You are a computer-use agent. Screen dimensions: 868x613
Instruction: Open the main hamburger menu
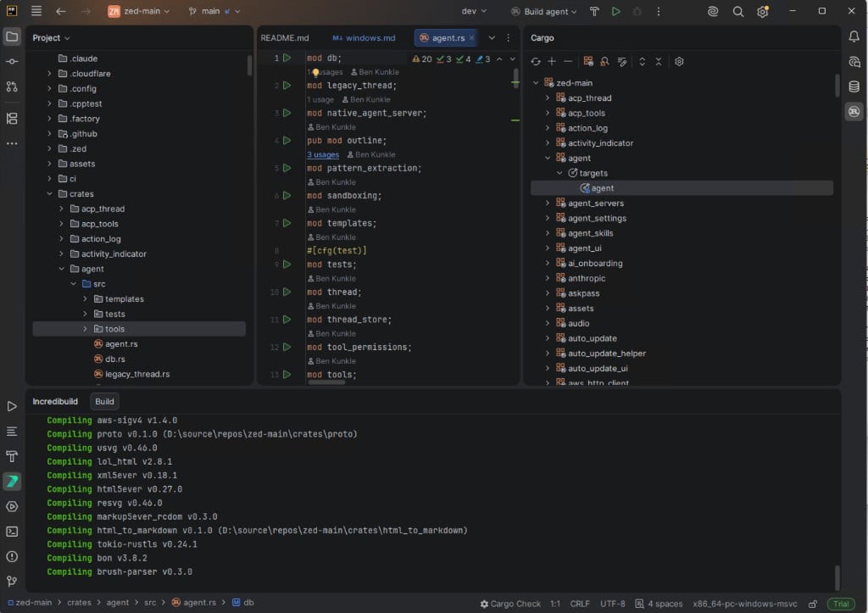click(36, 11)
